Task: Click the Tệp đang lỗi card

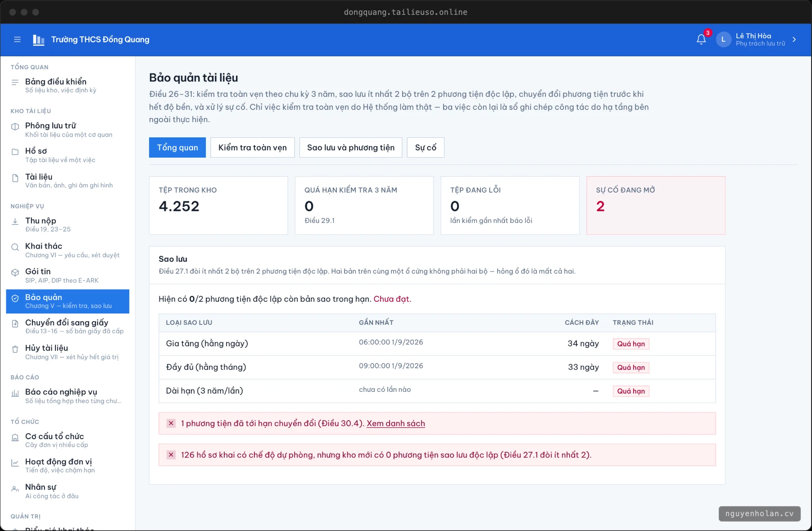Action: (x=510, y=205)
